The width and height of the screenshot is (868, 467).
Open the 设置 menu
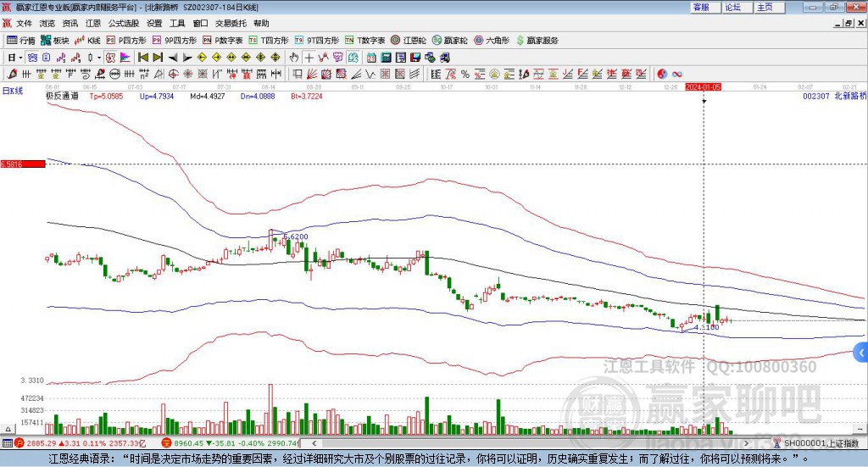154,23
